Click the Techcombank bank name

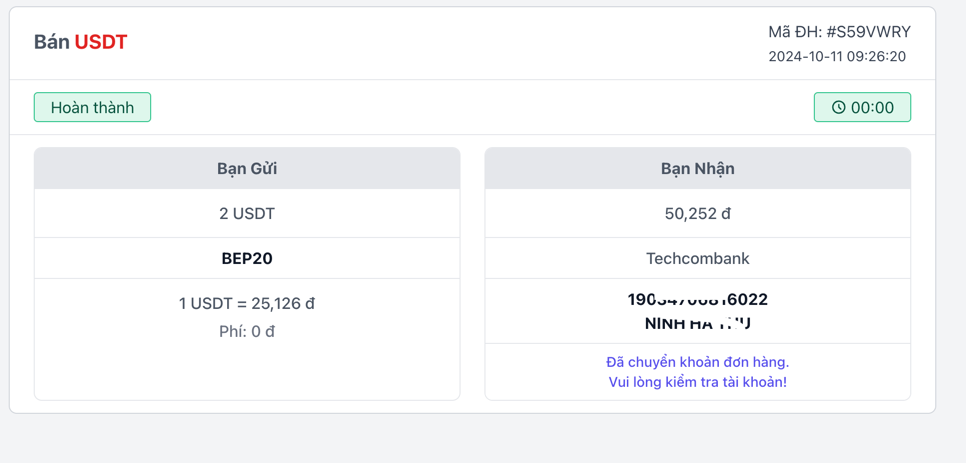tap(697, 259)
